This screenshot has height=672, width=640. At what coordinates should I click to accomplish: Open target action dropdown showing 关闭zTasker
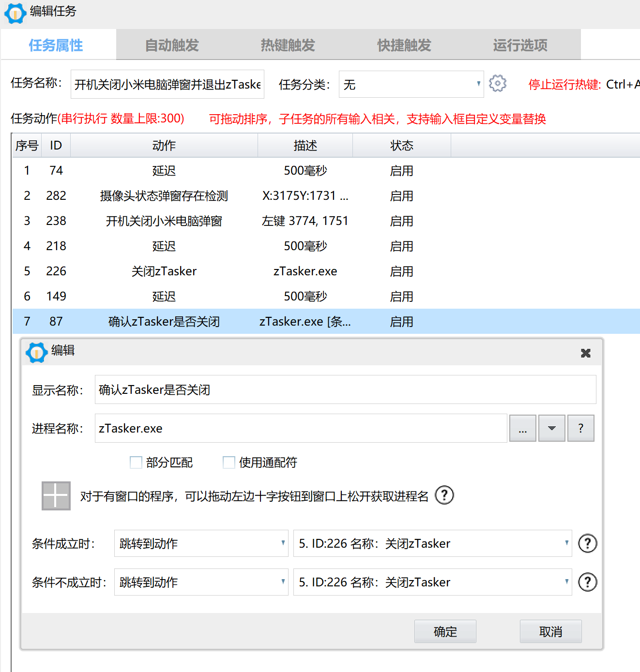click(432, 543)
